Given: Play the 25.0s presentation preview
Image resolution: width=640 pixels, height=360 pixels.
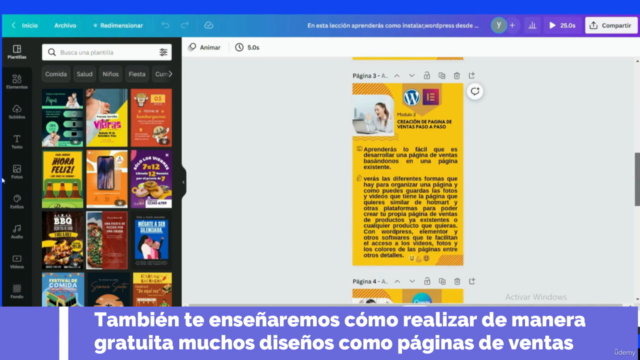Looking at the screenshot, I should [x=562, y=25].
